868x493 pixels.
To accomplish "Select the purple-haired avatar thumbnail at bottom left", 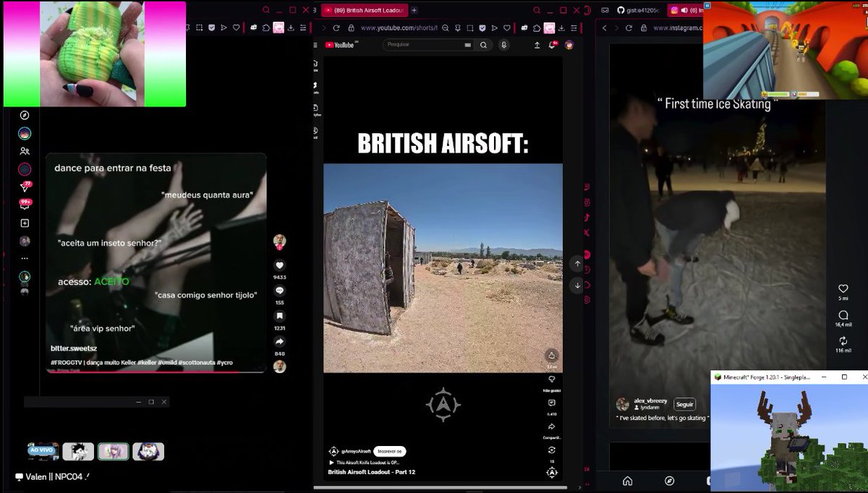I will coord(114,452).
